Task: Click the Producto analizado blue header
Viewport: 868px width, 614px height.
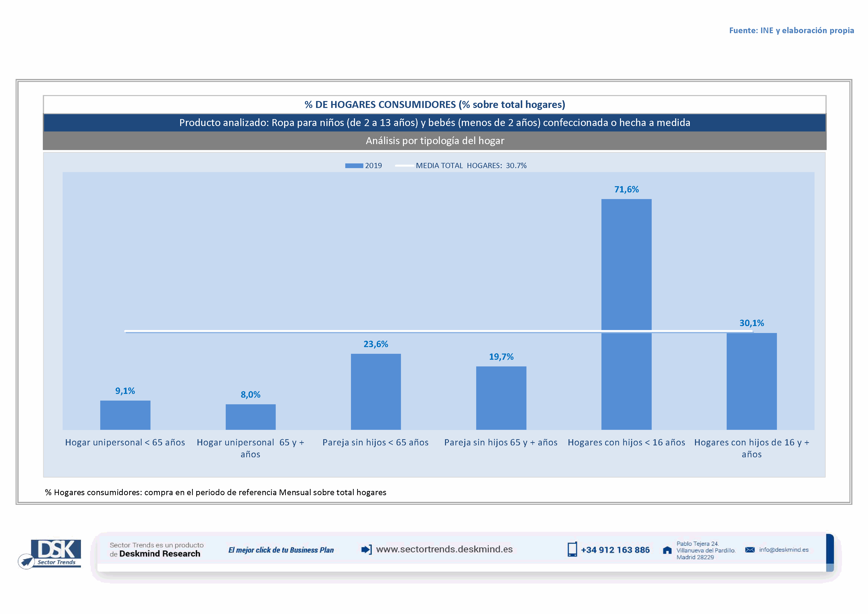Action: 434,123
